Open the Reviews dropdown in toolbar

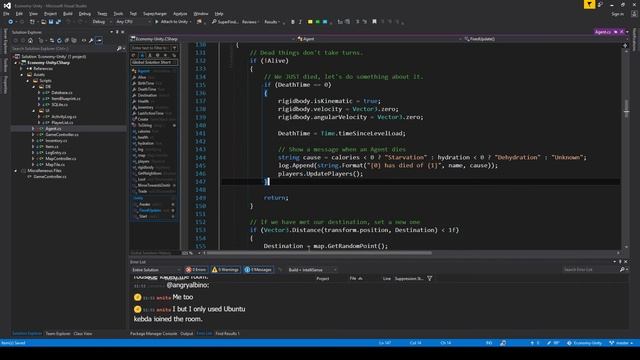point(250,22)
